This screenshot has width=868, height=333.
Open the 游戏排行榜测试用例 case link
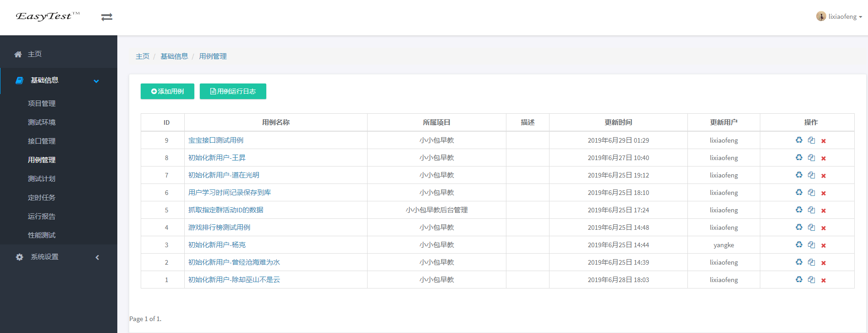tap(219, 228)
